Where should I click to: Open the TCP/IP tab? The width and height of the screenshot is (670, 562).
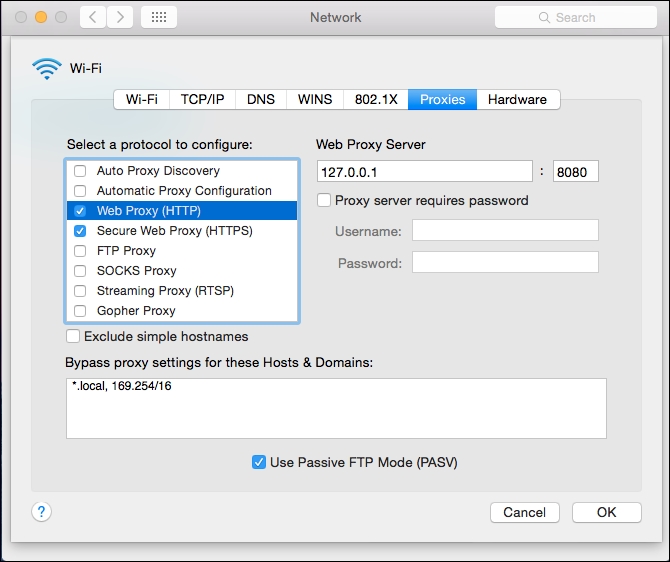point(202,99)
